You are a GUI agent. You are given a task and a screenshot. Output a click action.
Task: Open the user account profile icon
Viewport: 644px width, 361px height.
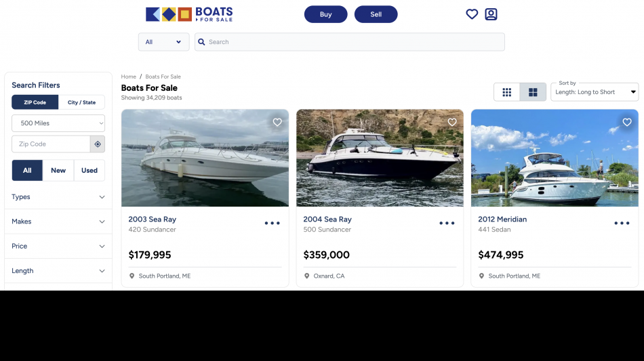491,14
